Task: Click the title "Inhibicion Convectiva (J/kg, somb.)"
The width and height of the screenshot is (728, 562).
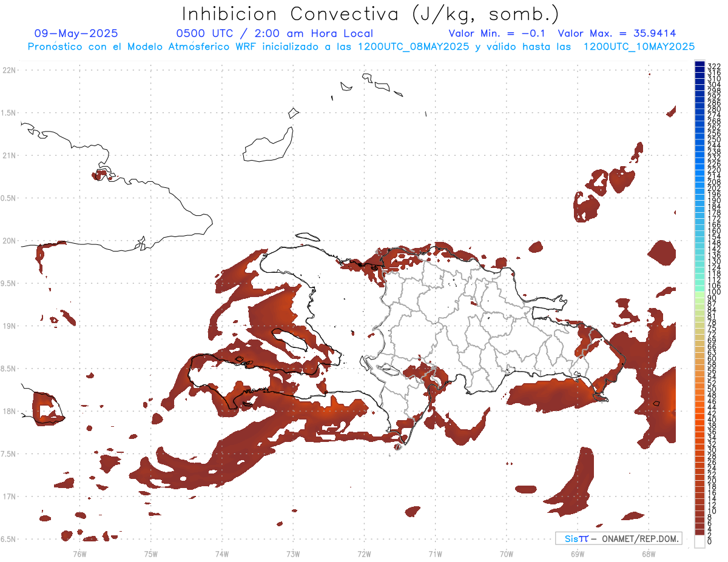Action: [370, 15]
